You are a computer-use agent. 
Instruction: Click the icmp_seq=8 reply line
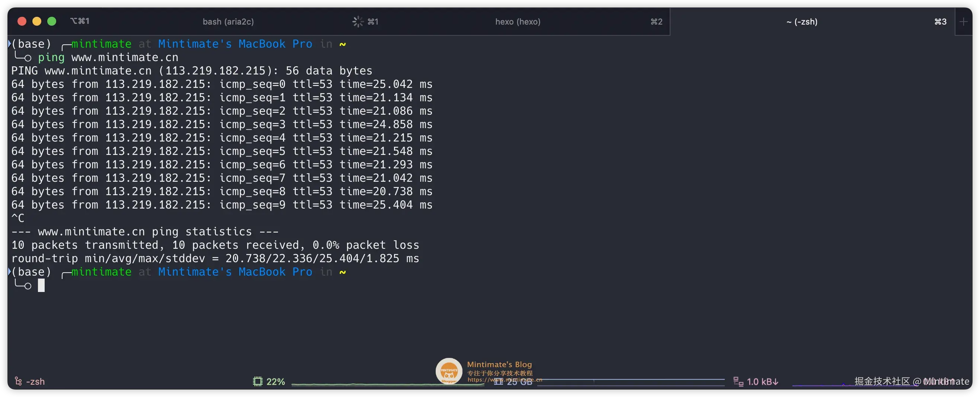pyautogui.click(x=222, y=191)
